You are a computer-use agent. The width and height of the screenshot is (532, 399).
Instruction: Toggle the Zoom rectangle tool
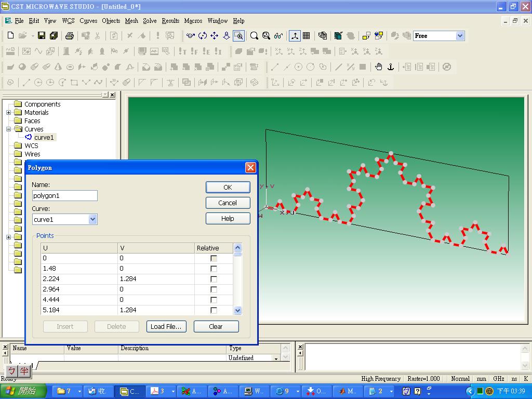(238, 35)
